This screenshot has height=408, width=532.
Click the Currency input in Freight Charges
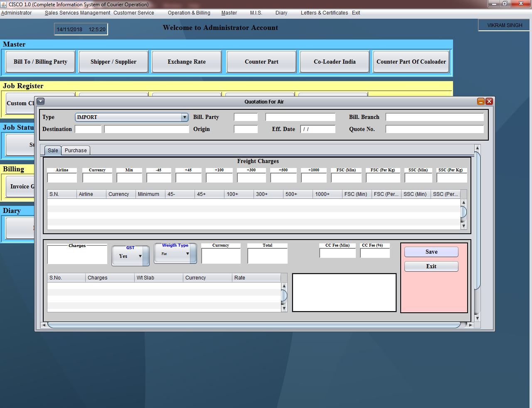pyautogui.click(x=97, y=178)
